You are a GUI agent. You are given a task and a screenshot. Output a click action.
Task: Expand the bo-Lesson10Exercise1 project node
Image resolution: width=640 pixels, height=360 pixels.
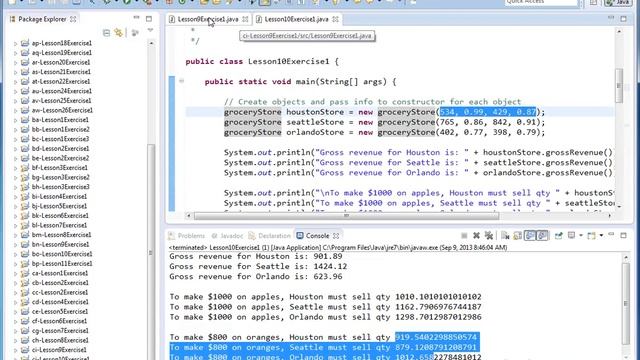(16, 254)
